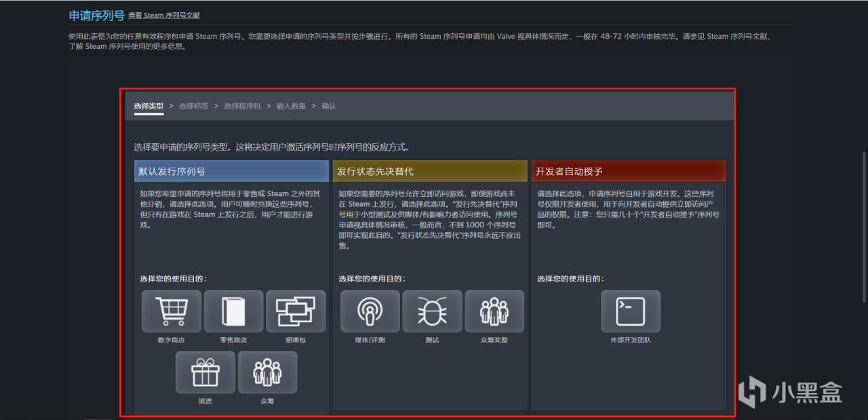
Task: Go to the 确认 step
Action: tap(329, 106)
